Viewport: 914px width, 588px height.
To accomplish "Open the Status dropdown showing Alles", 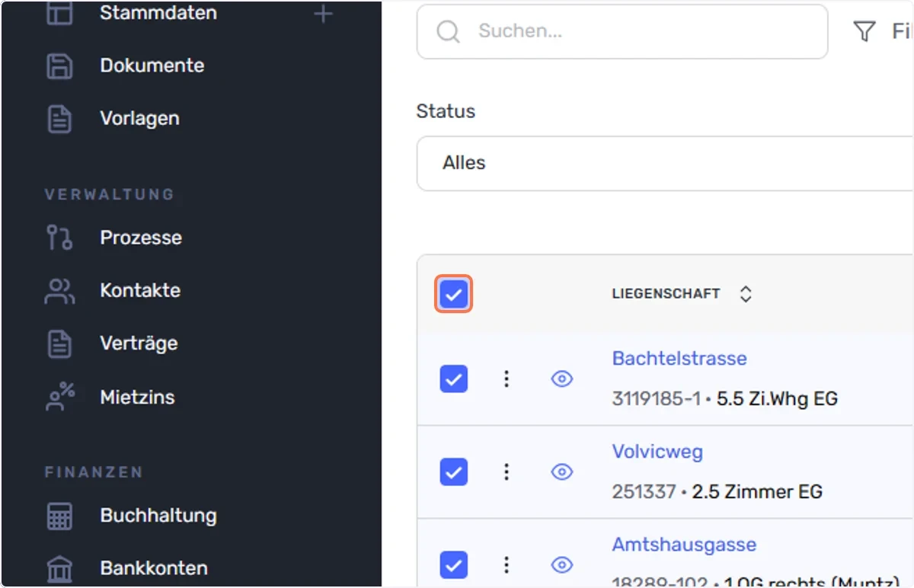I will 665,163.
